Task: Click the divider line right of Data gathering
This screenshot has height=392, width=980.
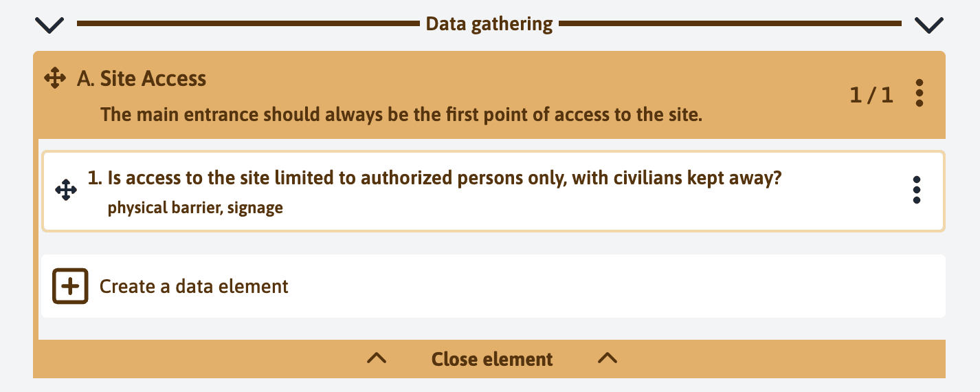Action: [x=728, y=24]
